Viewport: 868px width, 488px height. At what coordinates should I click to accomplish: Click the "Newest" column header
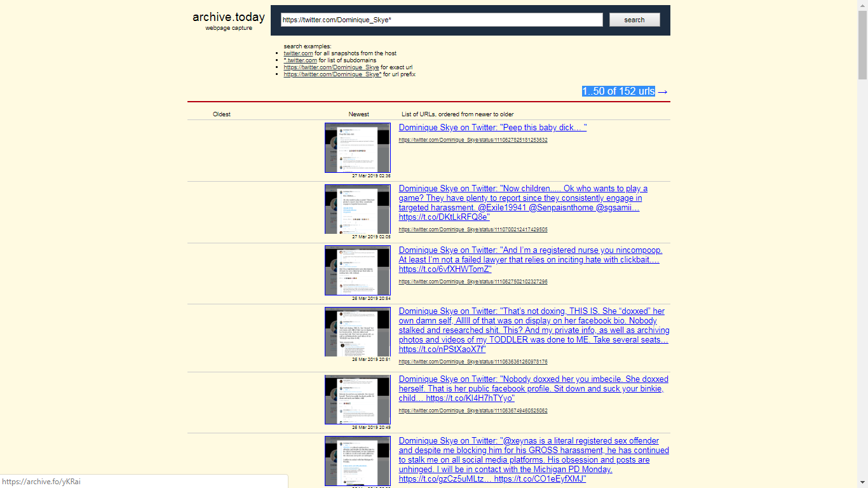pyautogui.click(x=359, y=114)
